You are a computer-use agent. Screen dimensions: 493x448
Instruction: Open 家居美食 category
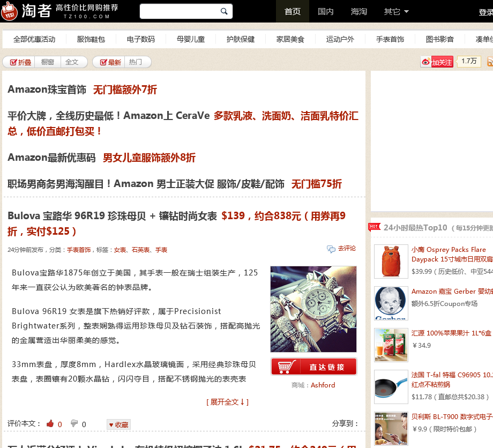click(290, 39)
